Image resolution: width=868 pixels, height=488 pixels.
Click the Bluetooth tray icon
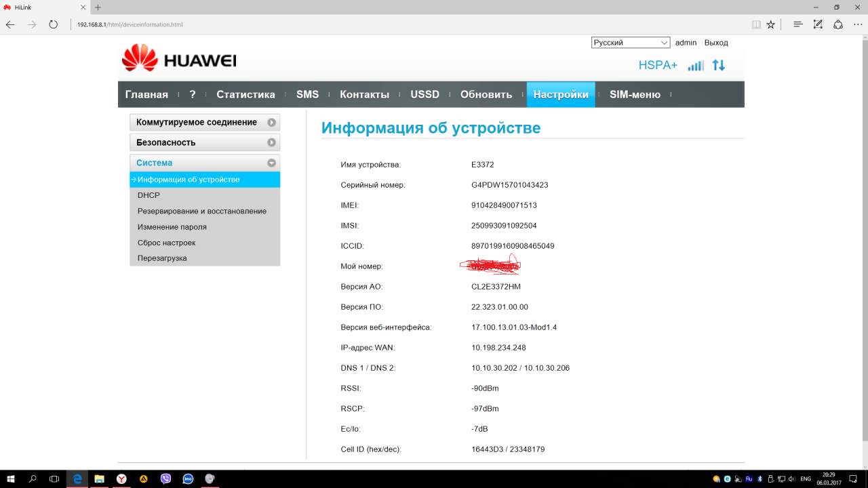coord(760,479)
